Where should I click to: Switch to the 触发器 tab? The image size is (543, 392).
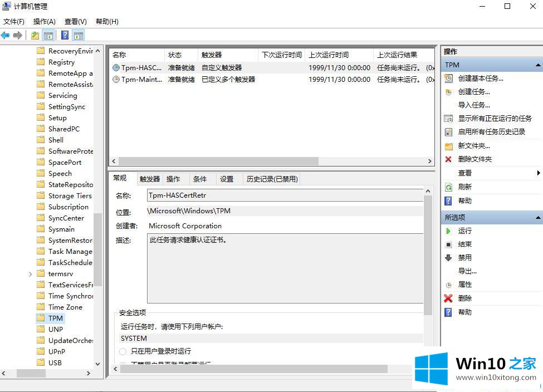click(x=150, y=179)
